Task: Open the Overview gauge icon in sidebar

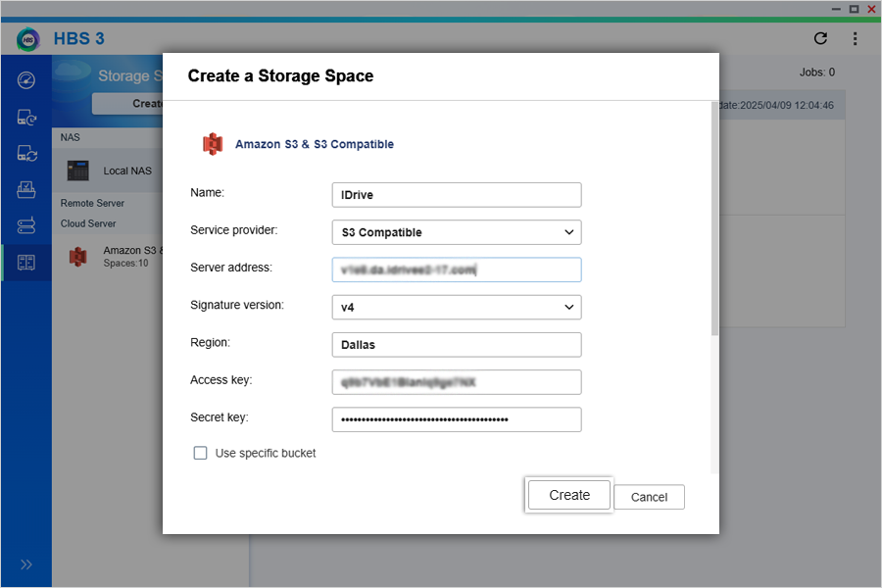Action: coord(25,80)
